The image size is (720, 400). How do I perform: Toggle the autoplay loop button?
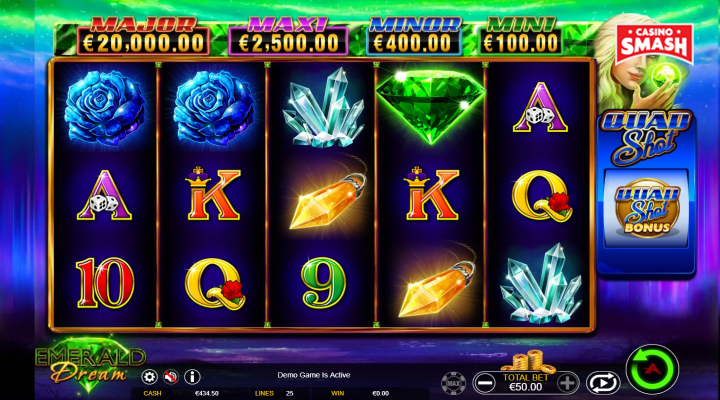[x=603, y=383]
